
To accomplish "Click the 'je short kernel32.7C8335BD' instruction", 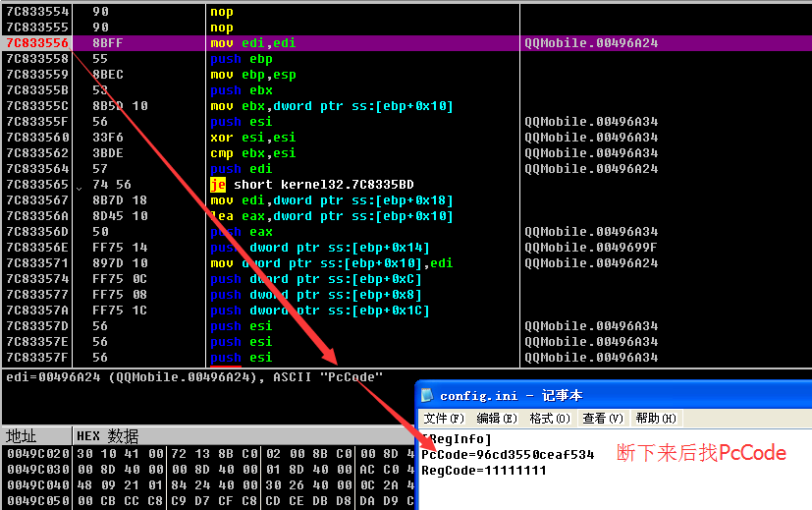I will (x=312, y=185).
